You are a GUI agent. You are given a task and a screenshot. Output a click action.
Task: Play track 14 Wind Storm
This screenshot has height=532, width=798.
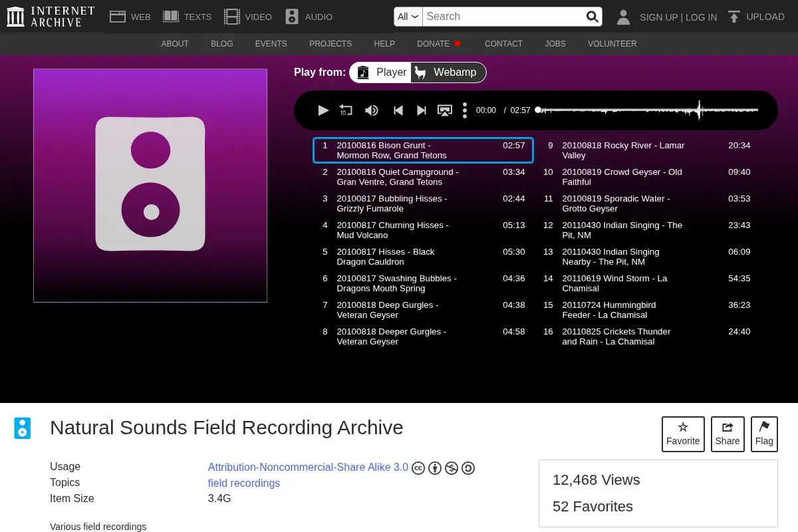(648, 283)
